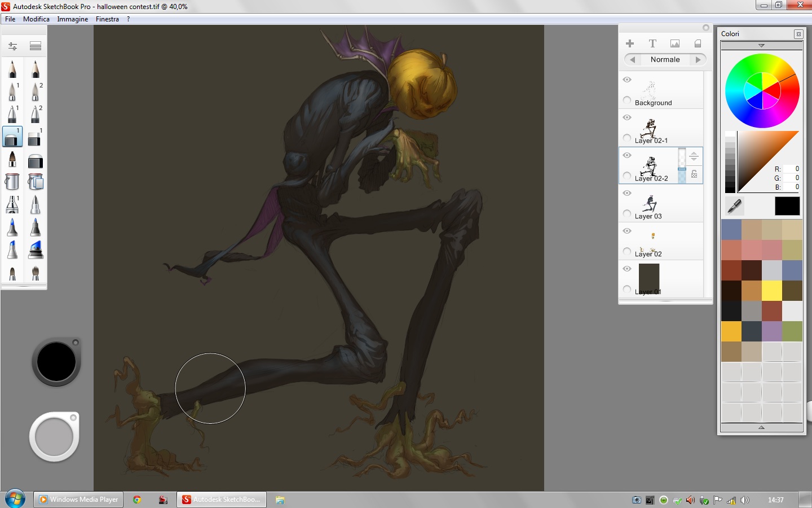Switch to Windows Media Player in taskbar
Screen dimensions: 812x508
pos(78,500)
